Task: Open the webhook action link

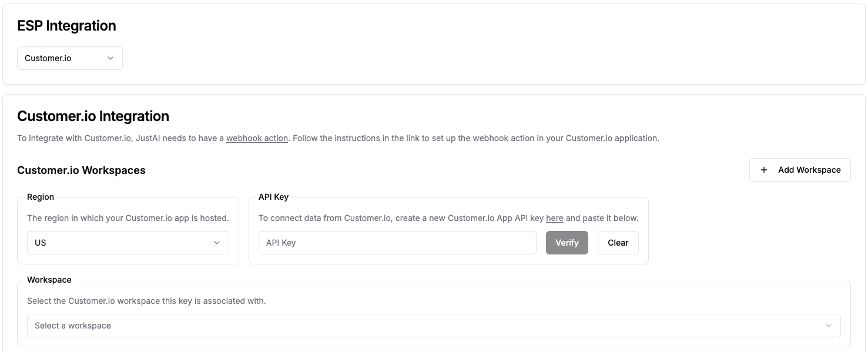Action: (257, 138)
